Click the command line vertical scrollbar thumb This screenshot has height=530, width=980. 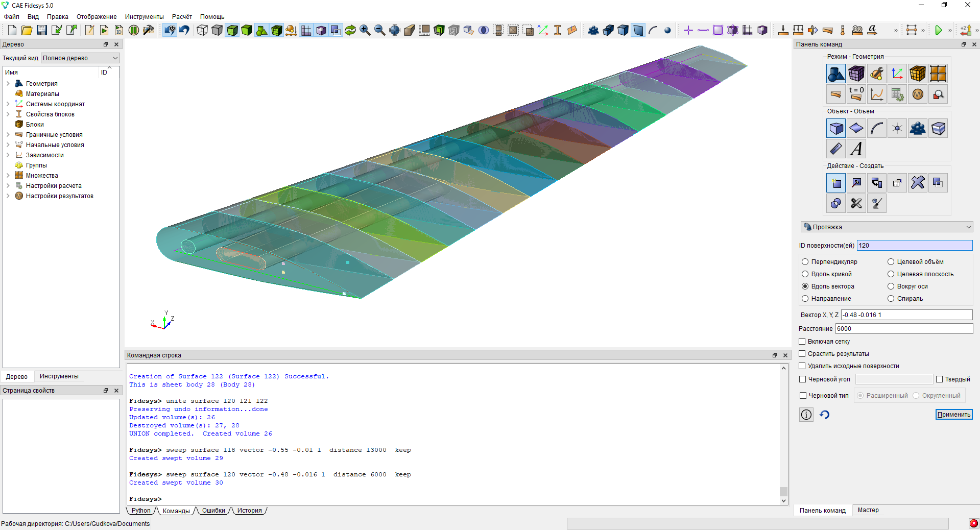pos(783,491)
